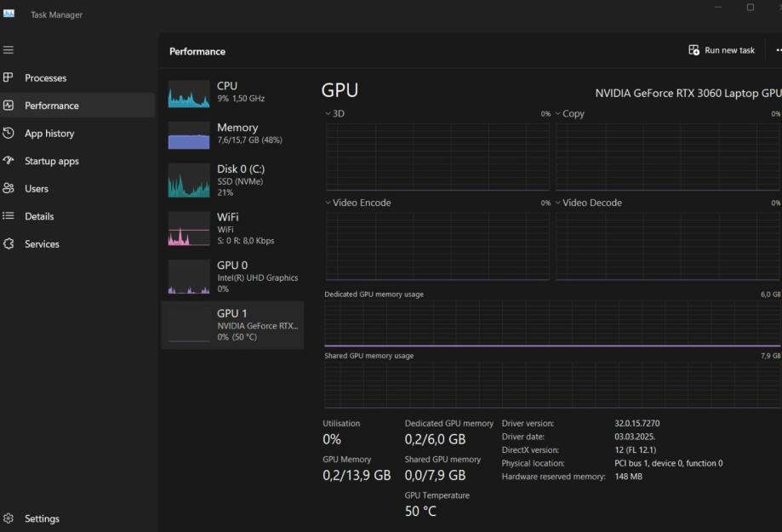Click the App history clock icon

coord(9,133)
